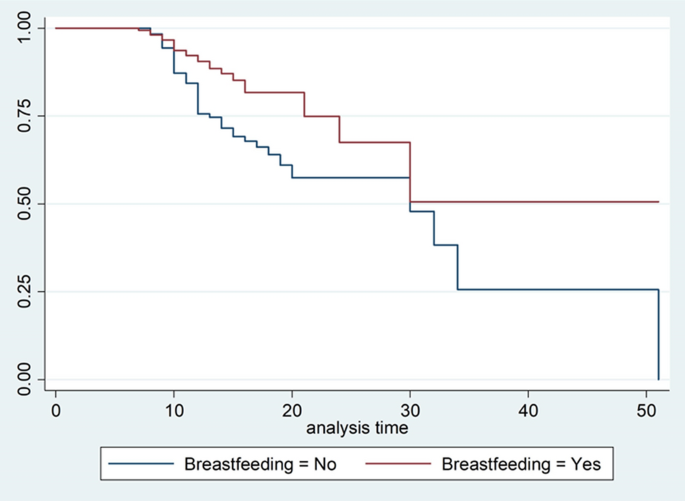Click the "analysis time" x-axis title

pos(358,427)
